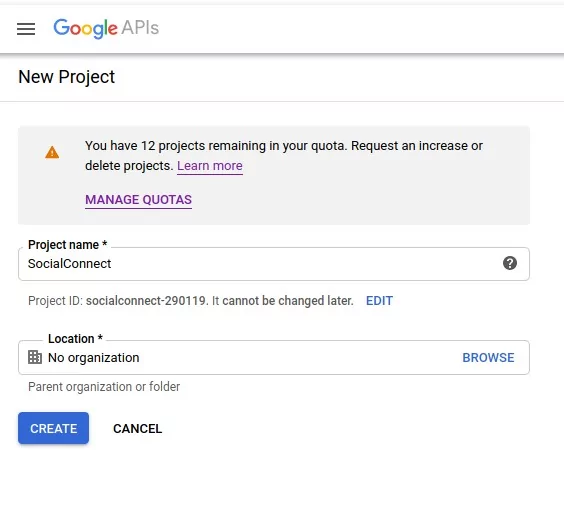Click the New Project page heading
Viewport: 564px width, 518px height.
click(67, 77)
